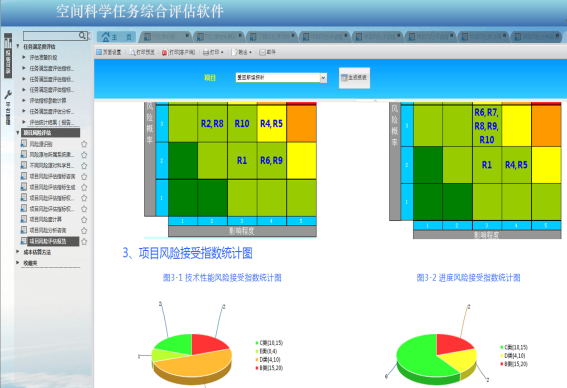This screenshot has width=567, height=388.
Task: Click the 生成报表 button
Action: pos(354,78)
